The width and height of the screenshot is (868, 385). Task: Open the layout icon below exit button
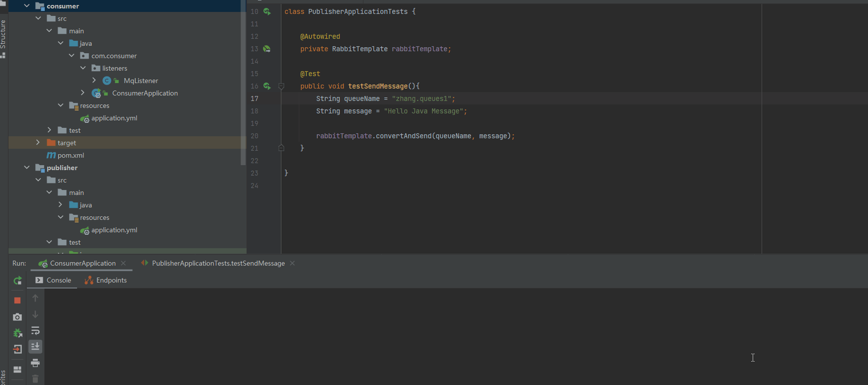click(17, 370)
